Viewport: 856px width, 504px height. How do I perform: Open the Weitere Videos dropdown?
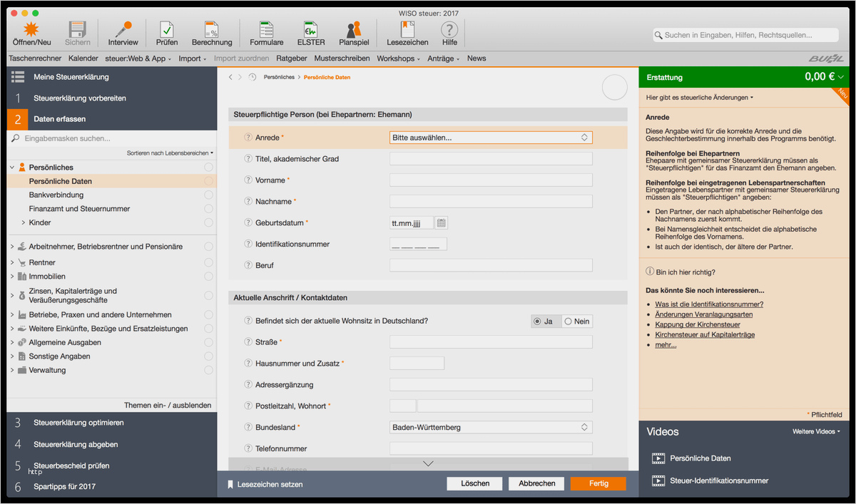pos(816,432)
